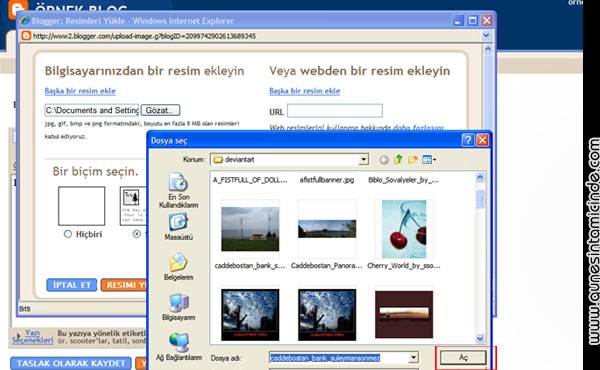
Task: Open Ağ Bağlantılarım shortcut
Action: [x=179, y=347]
